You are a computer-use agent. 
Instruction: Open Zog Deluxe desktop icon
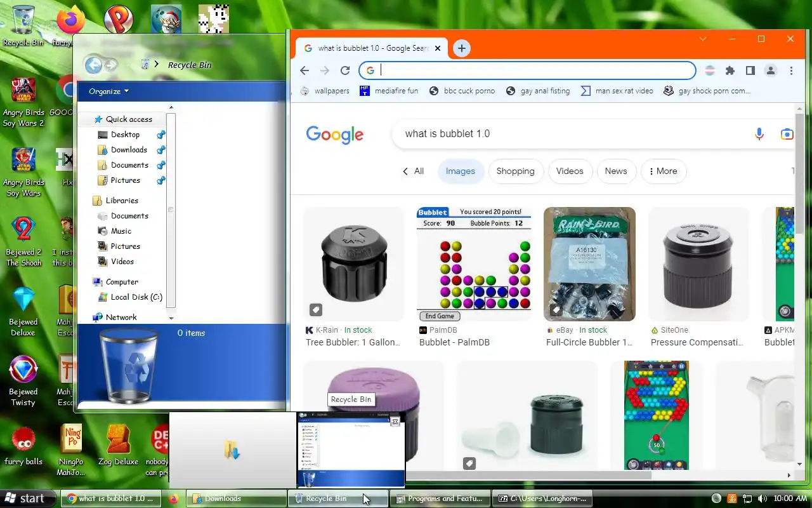(x=118, y=444)
